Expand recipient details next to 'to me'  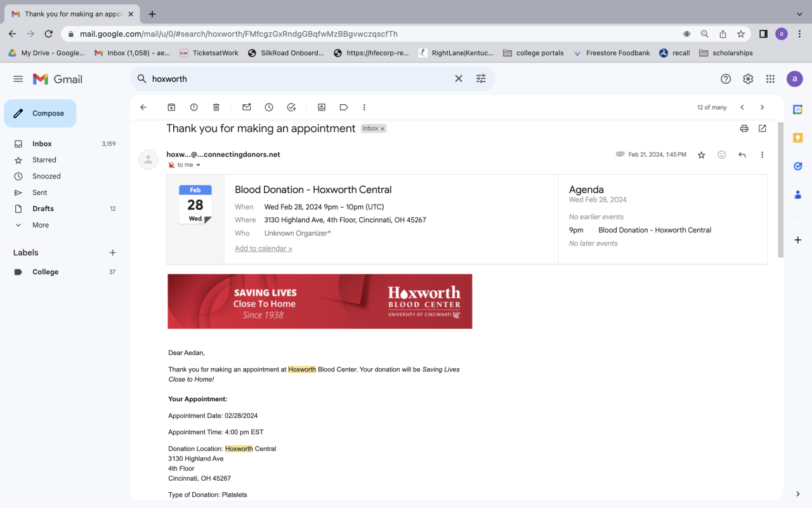point(198,165)
